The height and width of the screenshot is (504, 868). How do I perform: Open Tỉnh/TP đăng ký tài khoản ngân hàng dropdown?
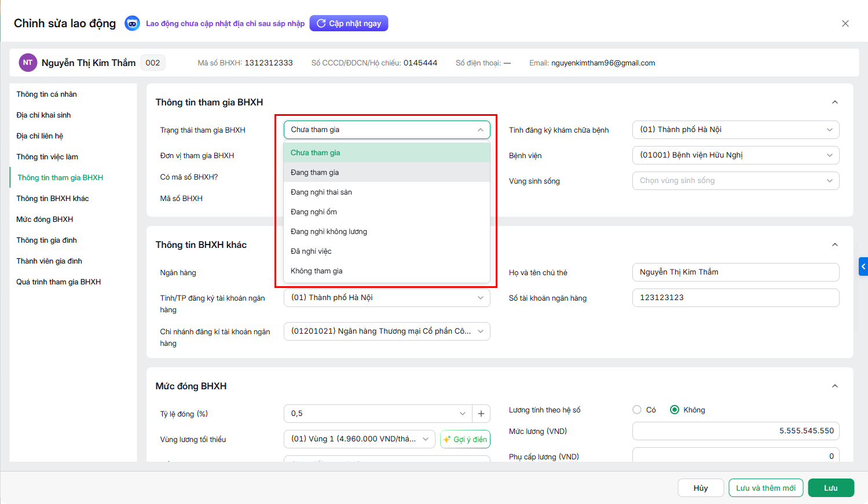coord(387,298)
